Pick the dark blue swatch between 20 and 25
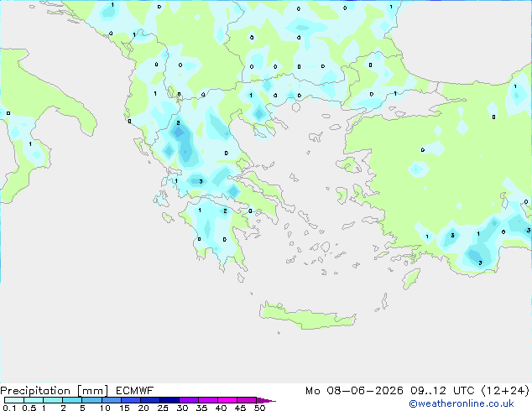 tap(149, 400)
